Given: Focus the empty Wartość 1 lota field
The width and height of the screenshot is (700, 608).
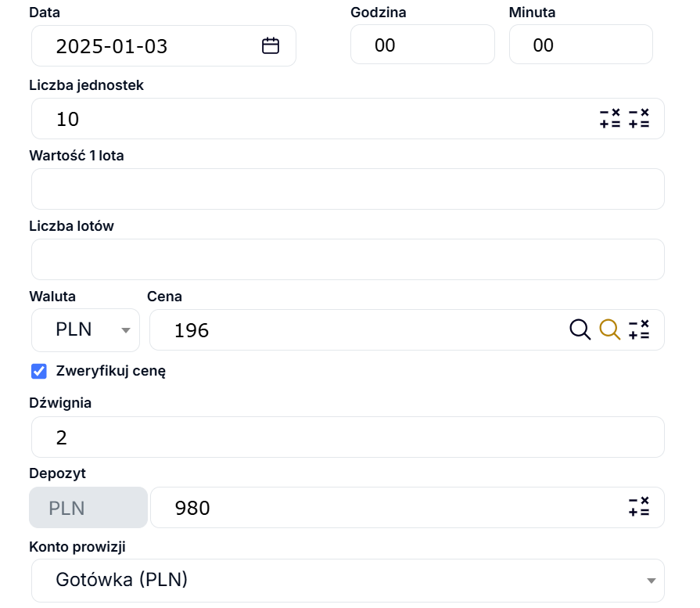Looking at the screenshot, I should pyautogui.click(x=347, y=189).
